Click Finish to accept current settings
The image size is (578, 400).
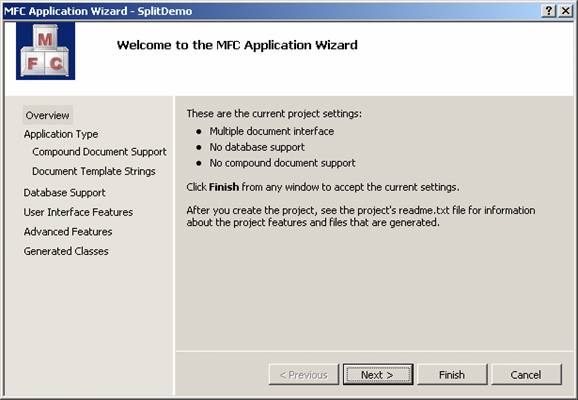click(452, 375)
